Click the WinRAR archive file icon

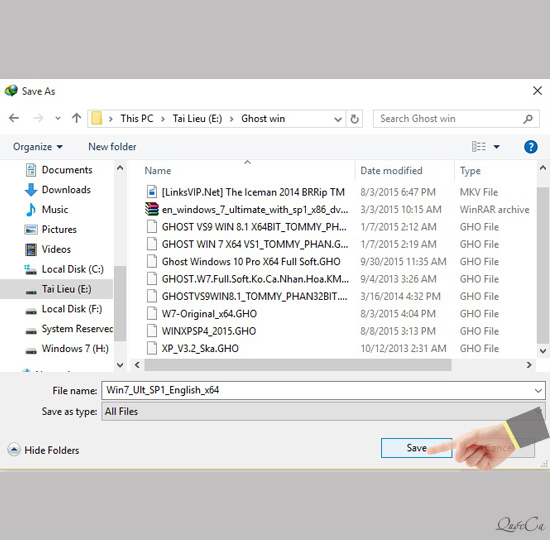(x=152, y=209)
